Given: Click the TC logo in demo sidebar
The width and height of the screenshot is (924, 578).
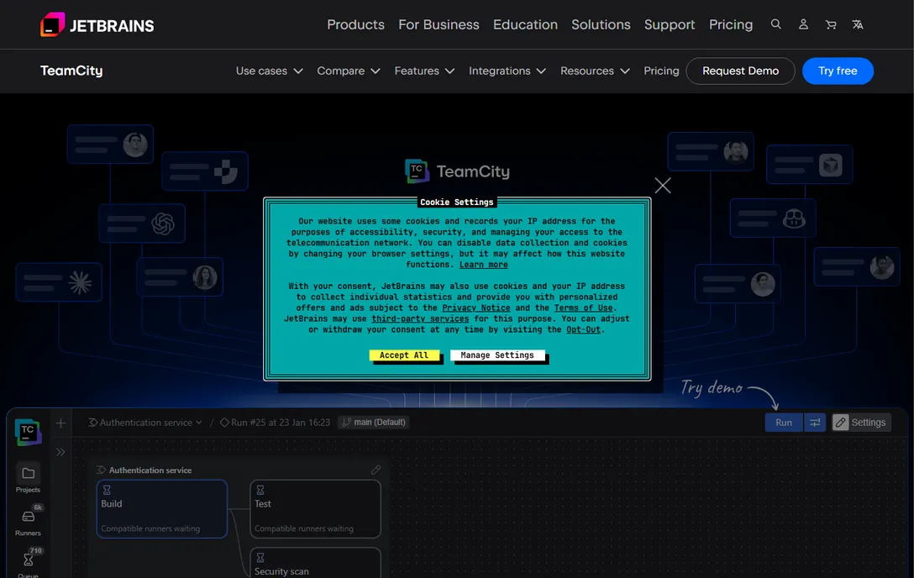Looking at the screenshot, I should point(28,433).
